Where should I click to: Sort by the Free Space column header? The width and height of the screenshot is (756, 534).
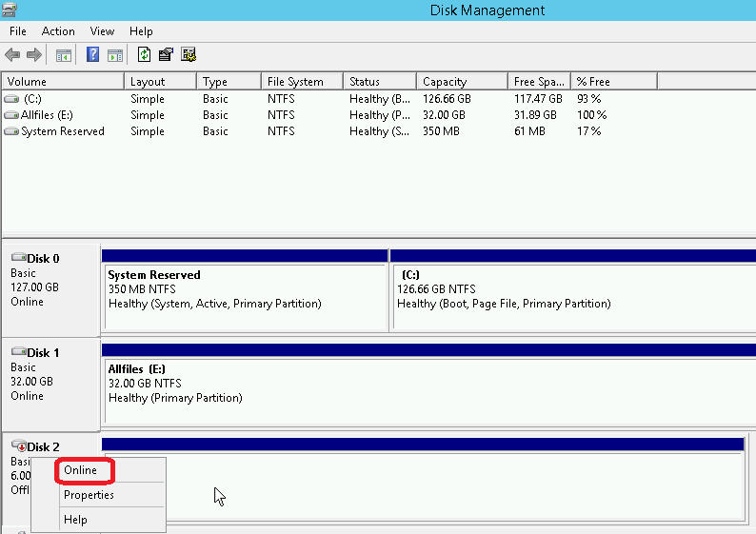[x=540, y=82]
